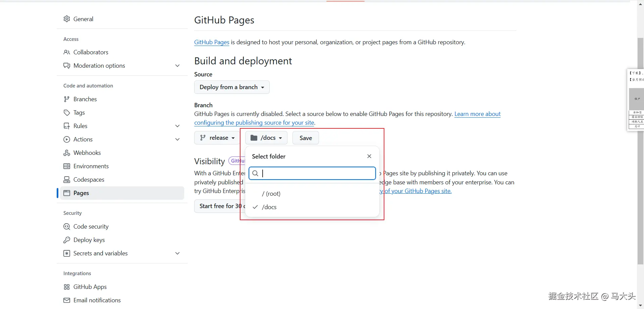Click the GitHub Apps grid icon

click(x=67, y=287)
